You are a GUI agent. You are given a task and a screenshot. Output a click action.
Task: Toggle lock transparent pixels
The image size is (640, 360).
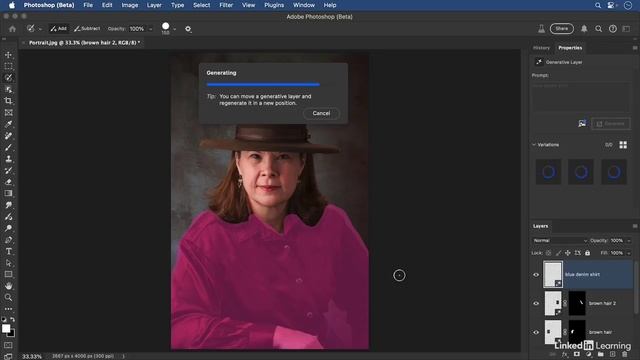[x=548, y=253]
